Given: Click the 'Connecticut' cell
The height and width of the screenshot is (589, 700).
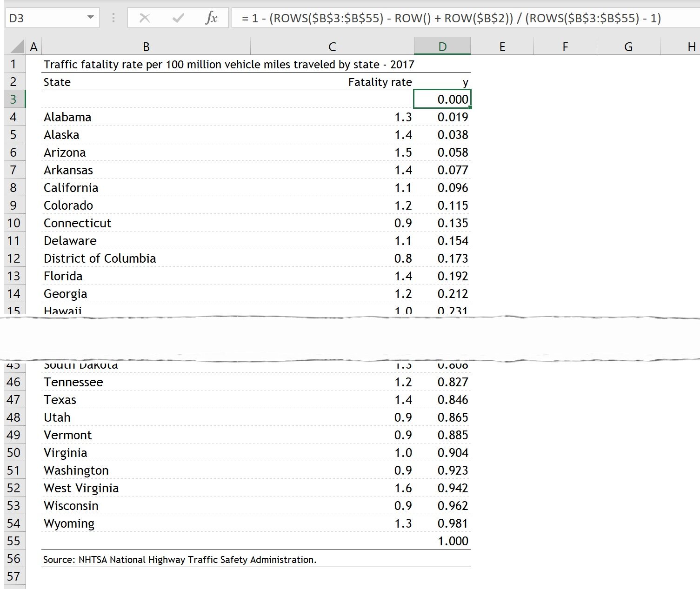Looking at the screenshot, I should (x=146, y=223).
